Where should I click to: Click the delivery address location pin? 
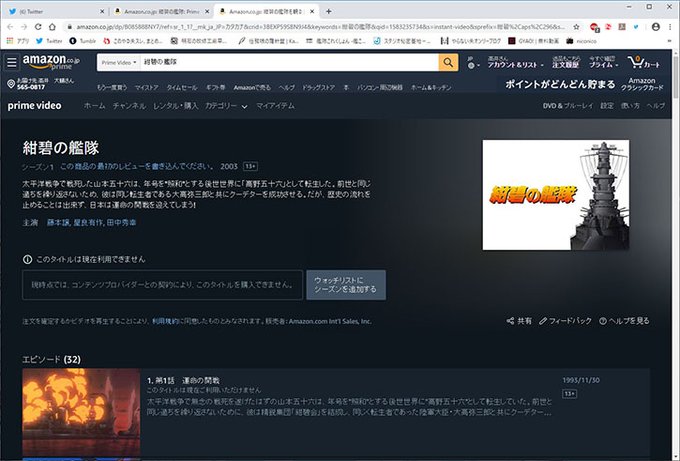click(11, 84)
